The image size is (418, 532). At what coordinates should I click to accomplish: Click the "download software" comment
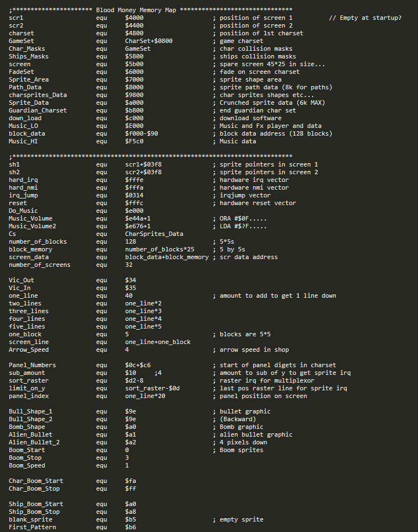pos(250,118)
